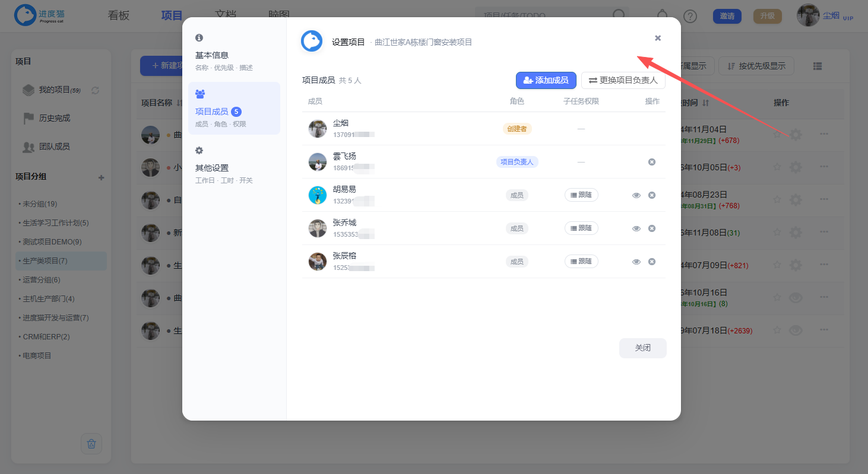The height and width of the screenshot is (474, 868).
Task: Star the project in the (+821) row
Action: click(777, 265)
